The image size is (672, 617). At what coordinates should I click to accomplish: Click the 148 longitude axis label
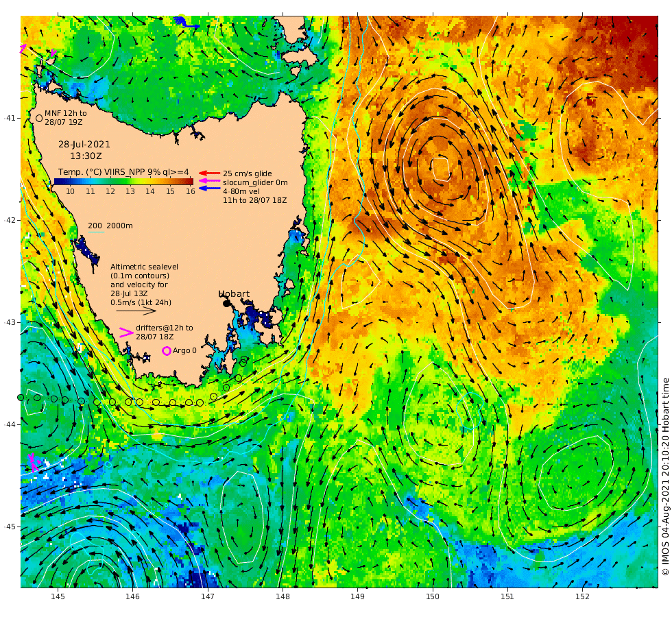[283, 596]
